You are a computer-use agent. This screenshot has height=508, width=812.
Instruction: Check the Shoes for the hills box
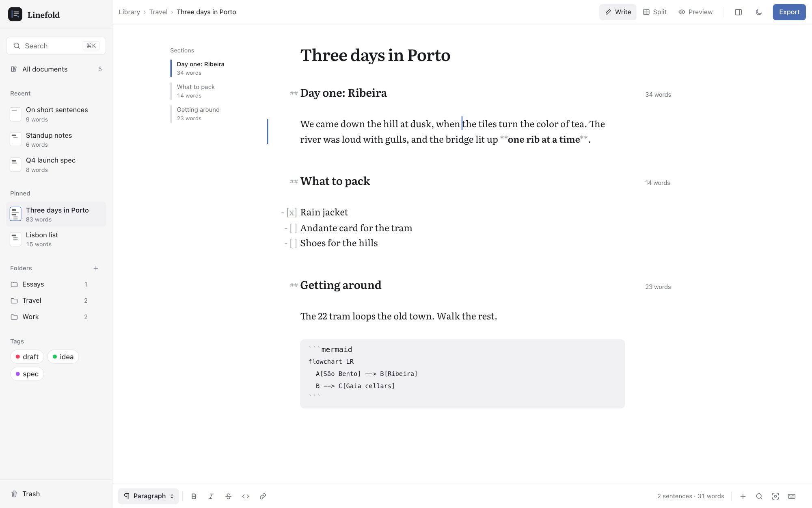(293, 243)
